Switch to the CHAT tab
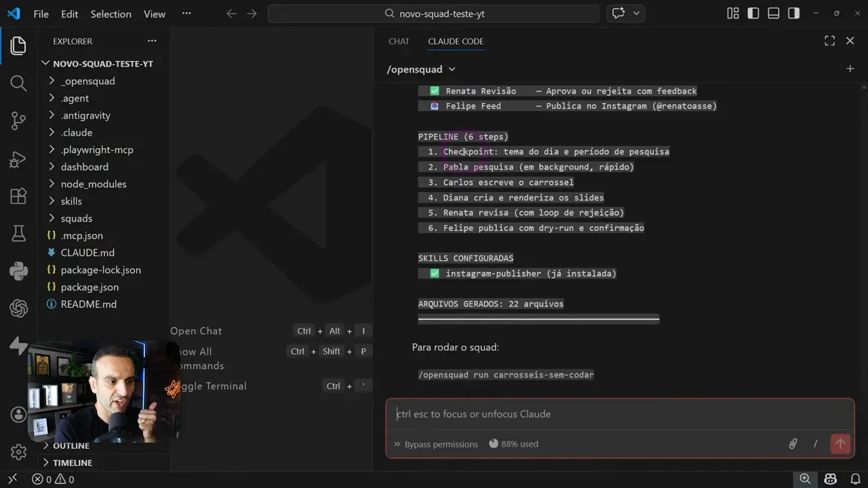The width and height of the screenshot is (868, 488). tap(399, 41)
